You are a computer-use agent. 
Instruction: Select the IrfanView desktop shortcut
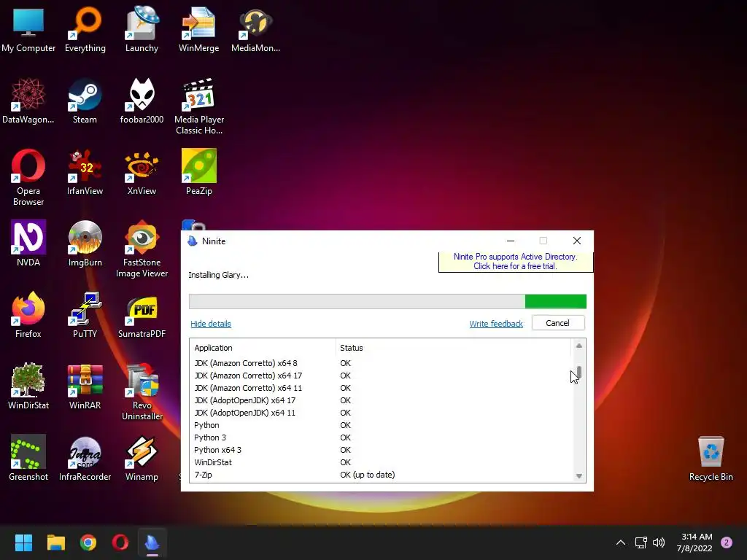pyautogui.click(x=85, y=172)
